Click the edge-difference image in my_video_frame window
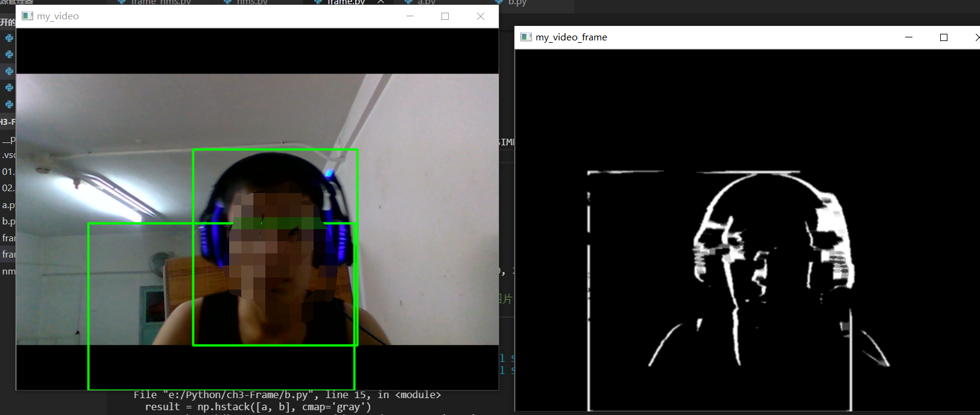Screen dimensions: 980x415 click(x=748, y=230)
